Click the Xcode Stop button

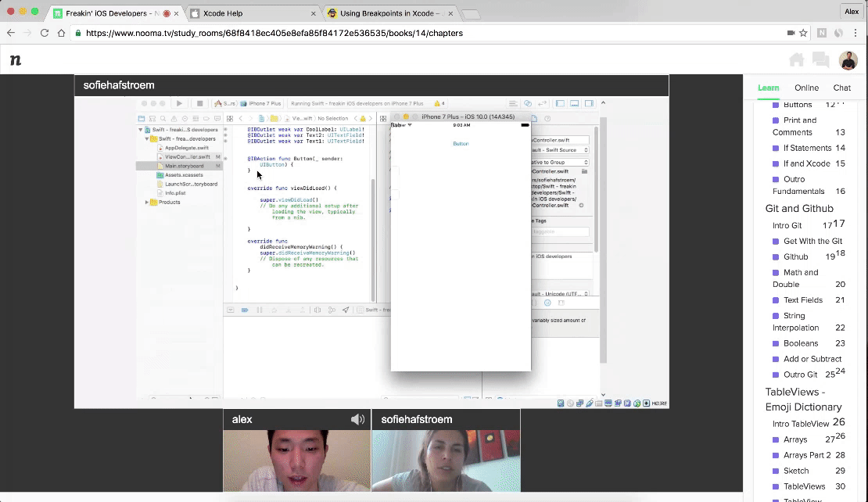(200, 103)
